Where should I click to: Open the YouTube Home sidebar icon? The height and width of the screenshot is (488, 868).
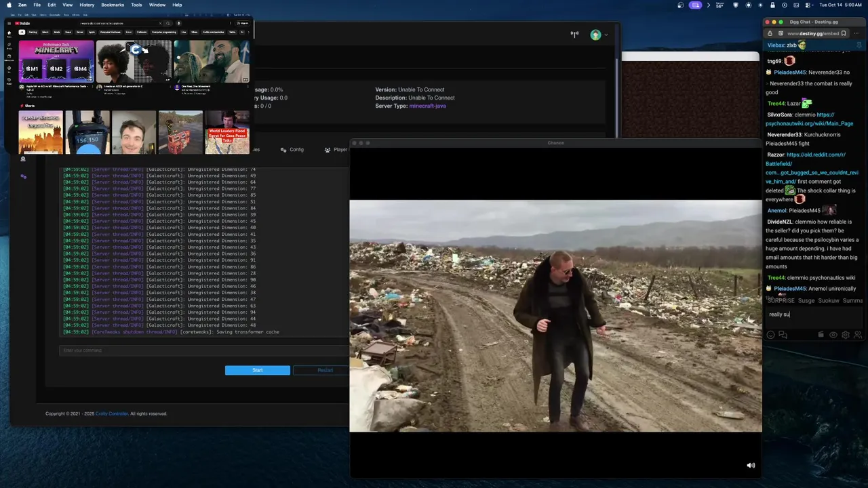tap(9, 33)
